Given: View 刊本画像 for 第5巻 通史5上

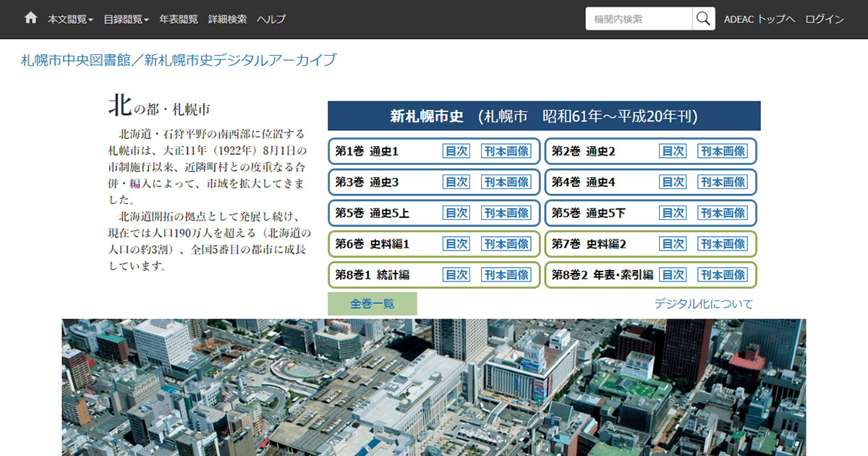Looking at the screenshot, I should [506, 213].
